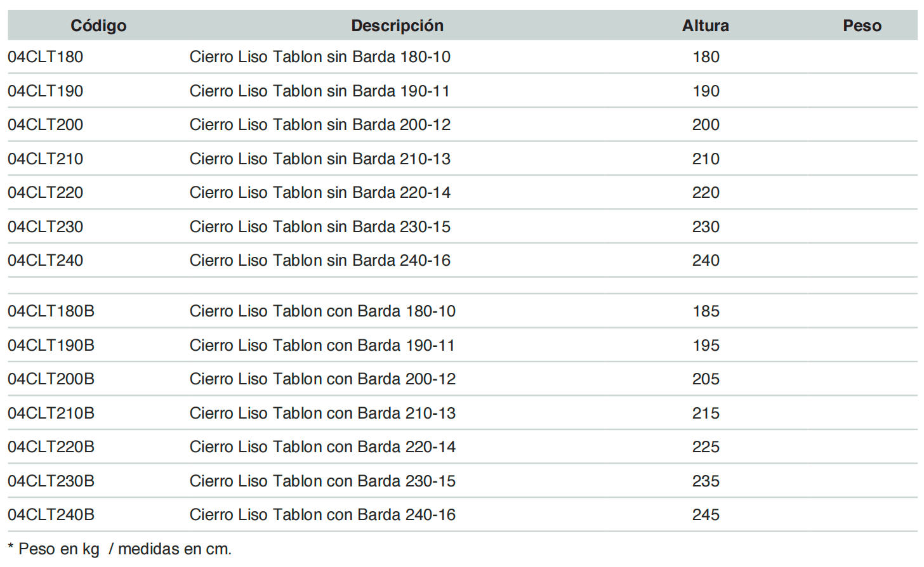924x567 pixels.
Task: Click the Peso column header
Action: (862, 26)
